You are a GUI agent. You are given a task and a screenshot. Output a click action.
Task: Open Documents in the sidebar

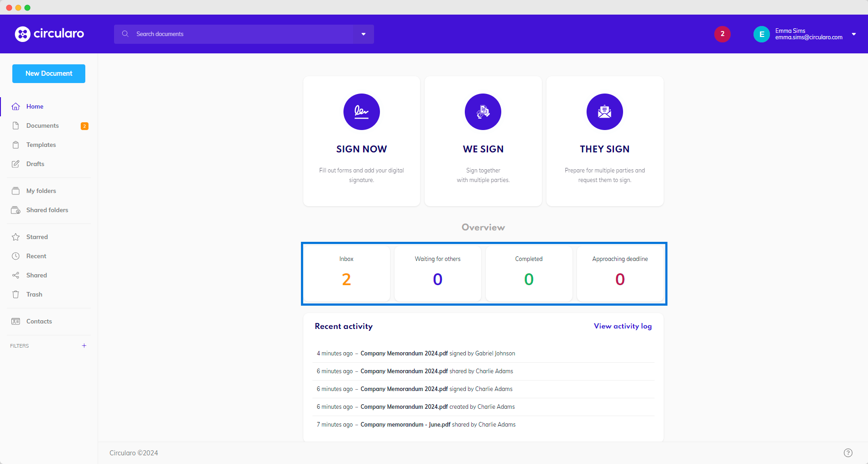[x=42, y=126]
